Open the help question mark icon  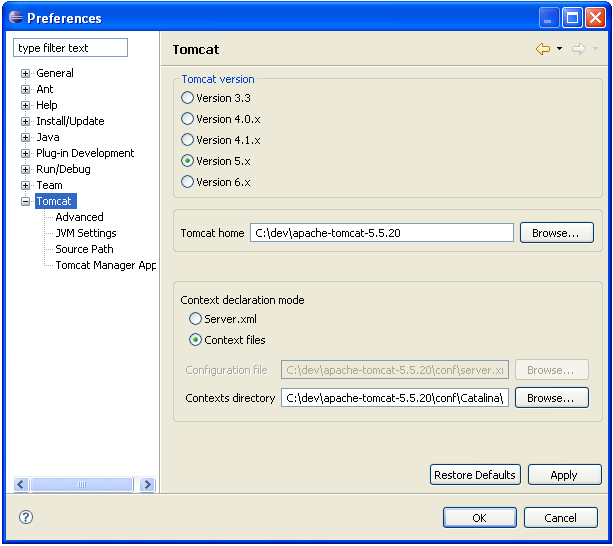pyautogui.click(x=26, y=517)
